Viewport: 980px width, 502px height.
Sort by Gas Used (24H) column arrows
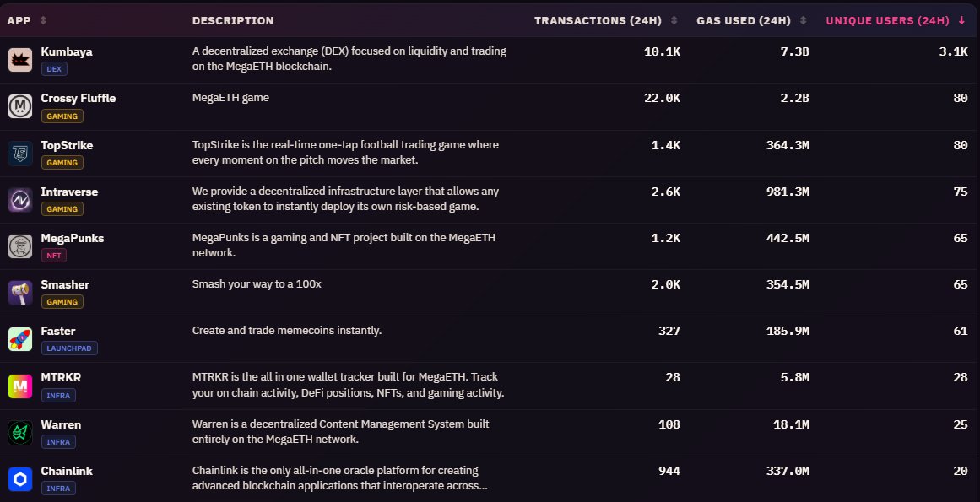click(803, 20)
